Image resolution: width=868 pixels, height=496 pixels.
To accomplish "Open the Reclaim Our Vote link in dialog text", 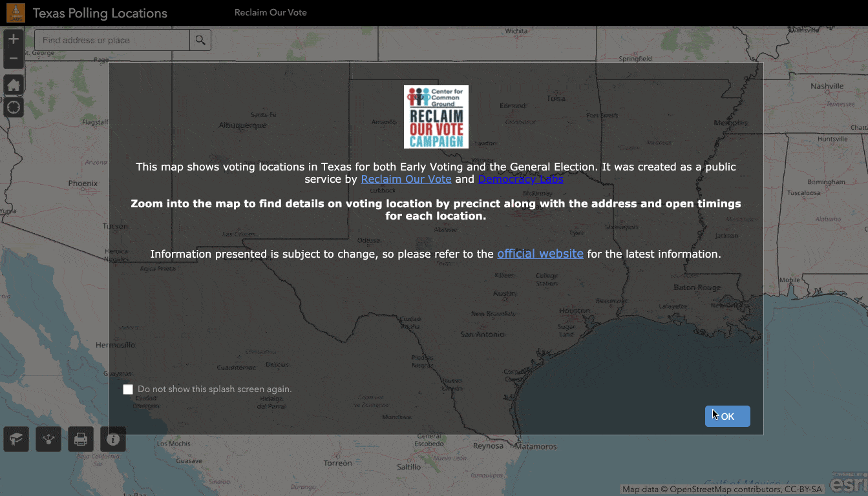I will pyautogui.click(x=406, y=179).
